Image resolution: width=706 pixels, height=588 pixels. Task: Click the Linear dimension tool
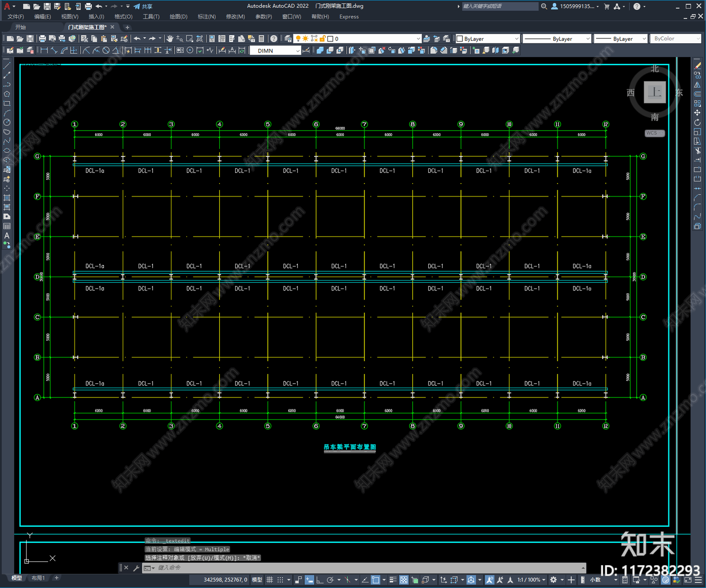tap(44, 50)
